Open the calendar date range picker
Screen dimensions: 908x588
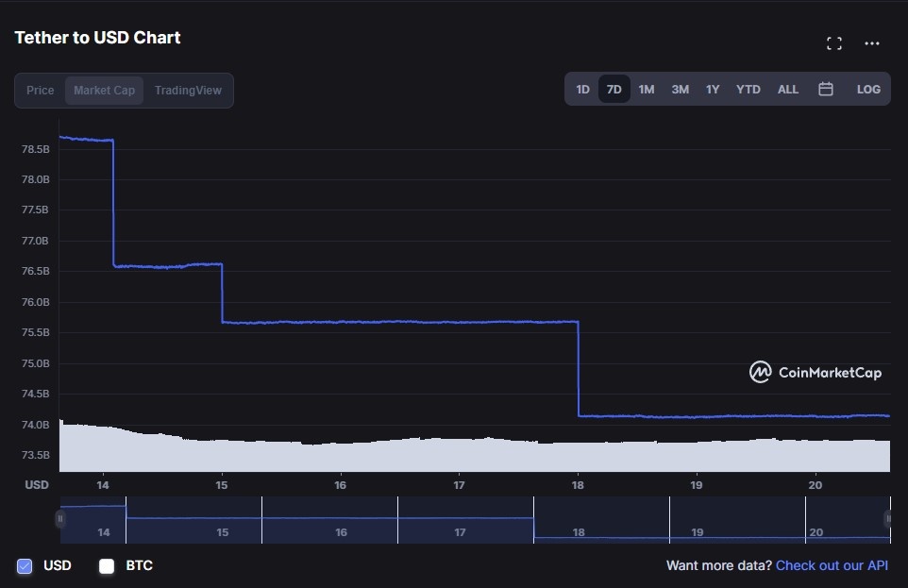coord(826,88)
